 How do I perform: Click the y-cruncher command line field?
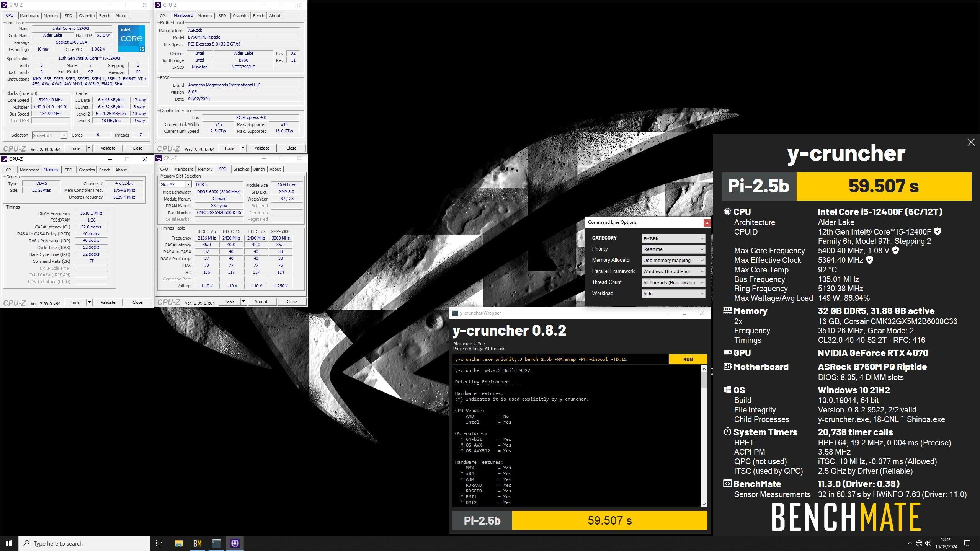560,359
